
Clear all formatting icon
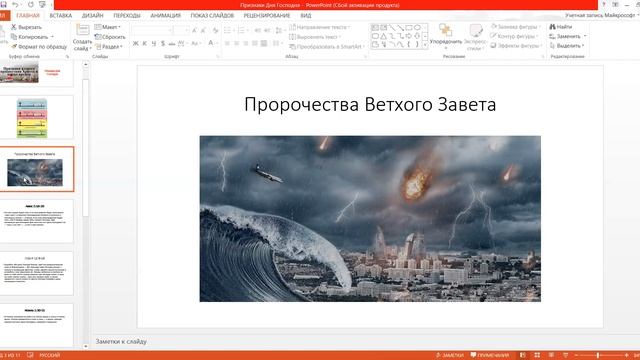(x=216, y=30)
